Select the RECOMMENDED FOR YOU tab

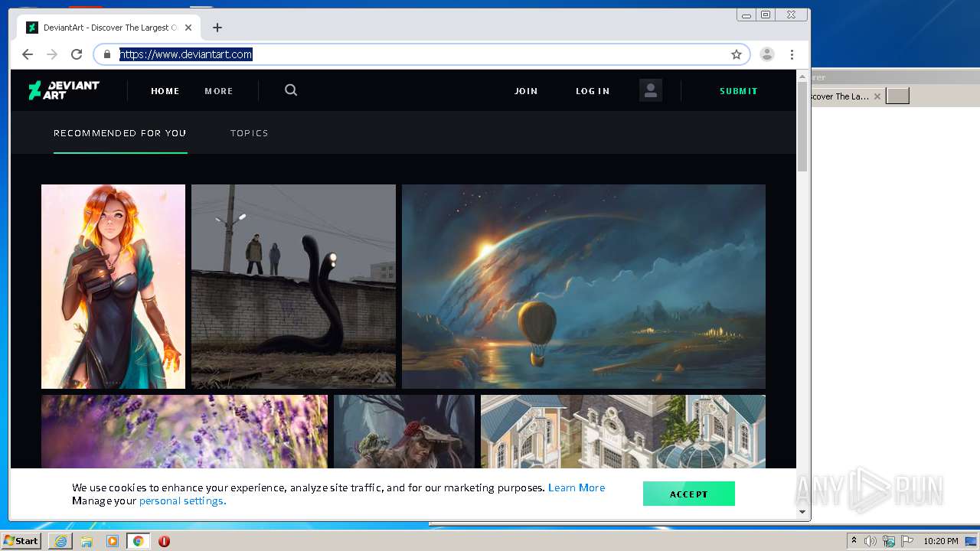point(120,133)
